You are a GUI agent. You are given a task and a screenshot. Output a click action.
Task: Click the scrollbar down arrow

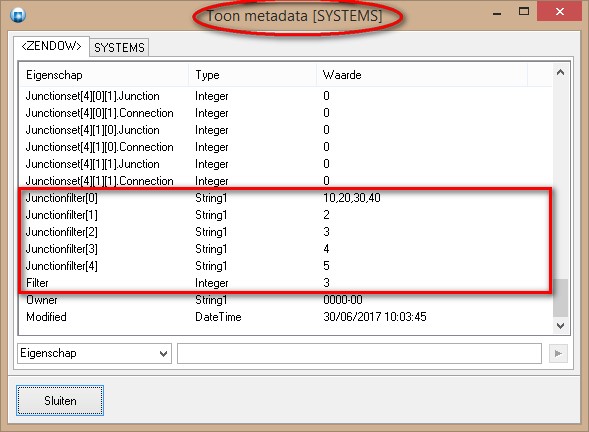[560, 325]
